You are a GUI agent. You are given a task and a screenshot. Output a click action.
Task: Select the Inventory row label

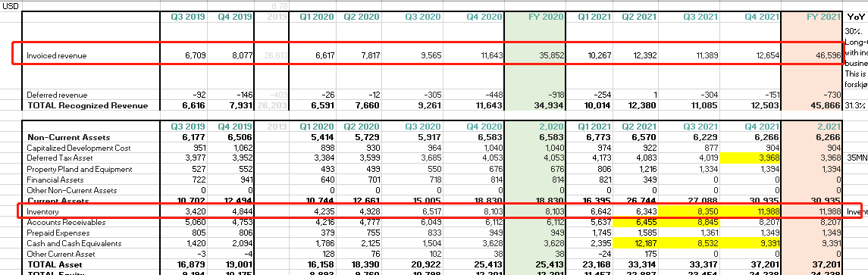point(42,212)
